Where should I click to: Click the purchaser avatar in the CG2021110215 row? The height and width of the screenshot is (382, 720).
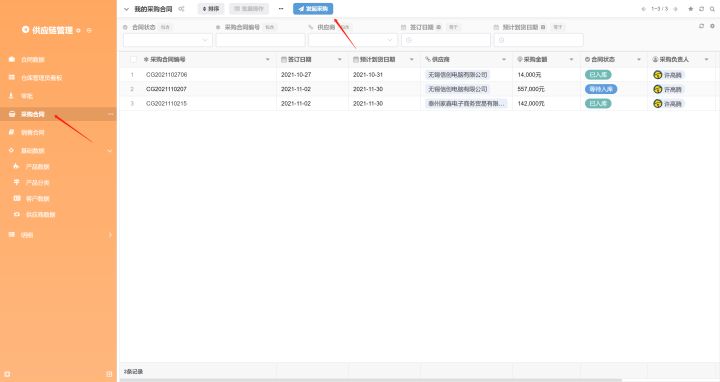point(658,104)
